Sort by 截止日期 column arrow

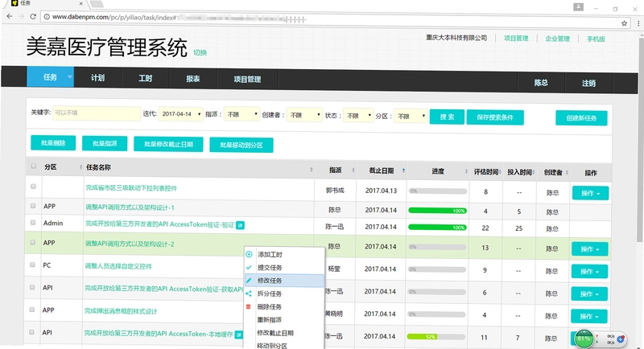pyautogui.click(x=403, y=170)
